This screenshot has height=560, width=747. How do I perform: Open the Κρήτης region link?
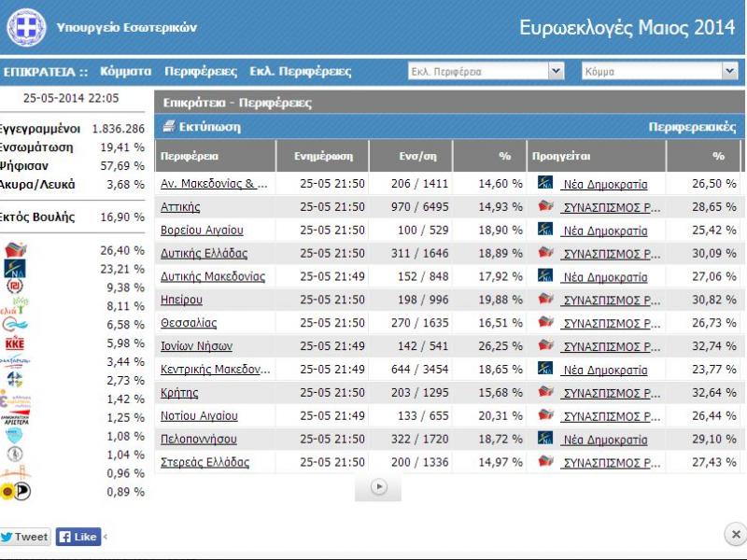[179, 393]
